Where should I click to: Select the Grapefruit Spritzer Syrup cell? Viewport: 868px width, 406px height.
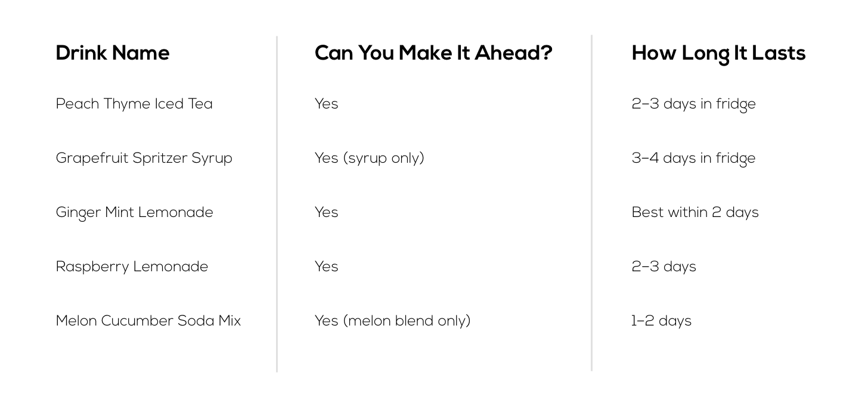click(144, 159)
